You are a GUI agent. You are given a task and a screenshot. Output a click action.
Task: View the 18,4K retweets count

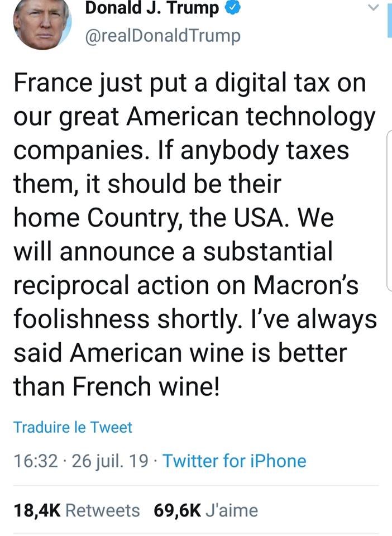pyautogui.click(x=37, y=510)
